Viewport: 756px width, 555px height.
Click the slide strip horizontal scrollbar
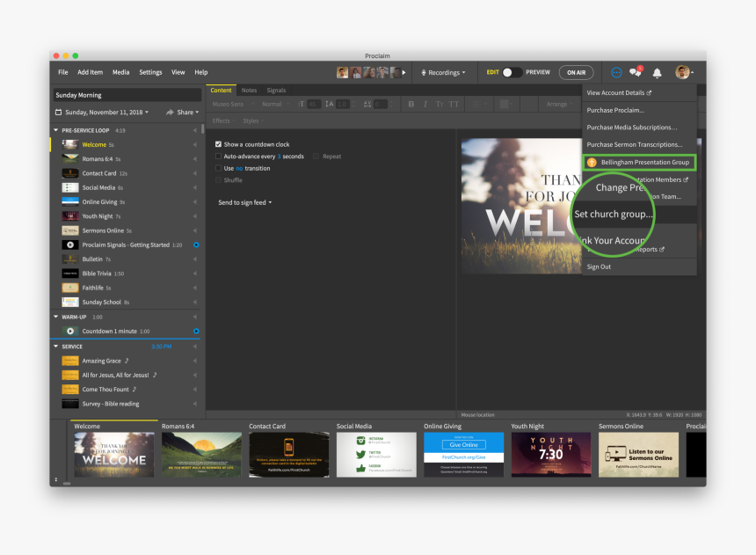point(67,483)
